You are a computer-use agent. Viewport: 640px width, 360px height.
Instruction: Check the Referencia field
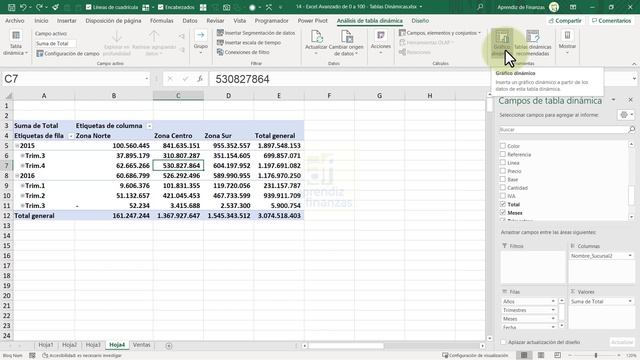(x=503, y=154)
